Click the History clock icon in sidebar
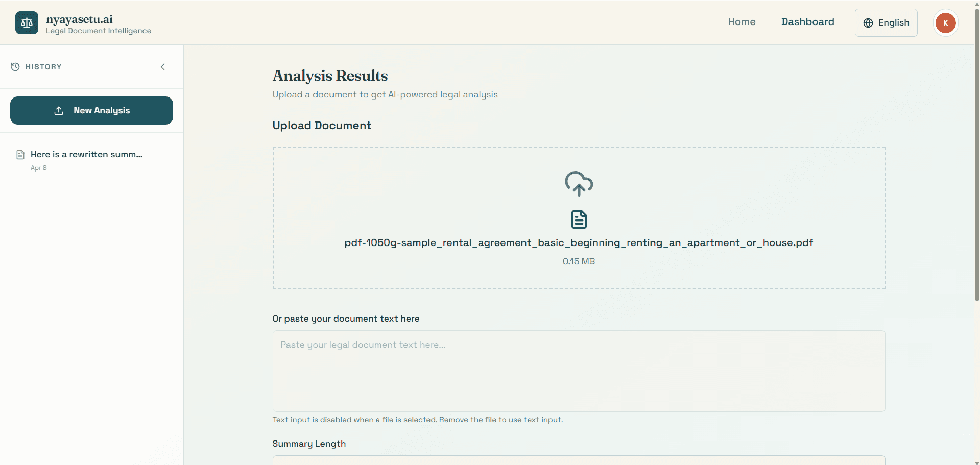The image size is (980, 465). (x=15, y=67)
